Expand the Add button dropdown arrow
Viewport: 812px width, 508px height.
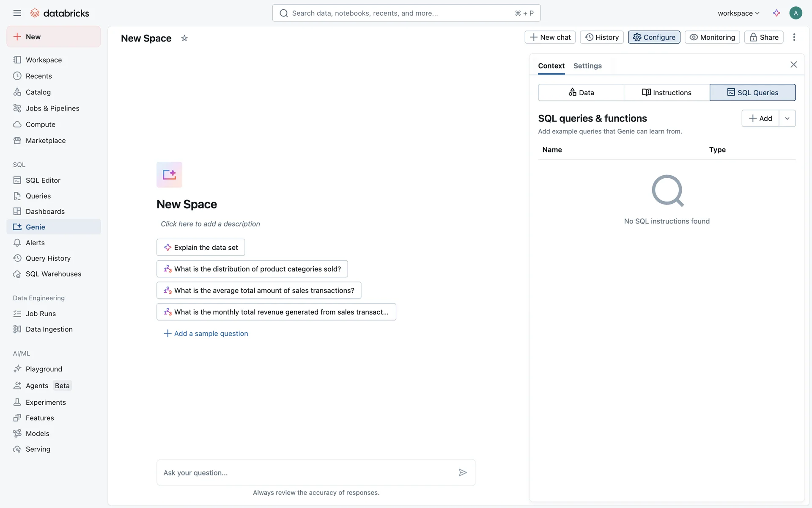[x=787, y=119]
